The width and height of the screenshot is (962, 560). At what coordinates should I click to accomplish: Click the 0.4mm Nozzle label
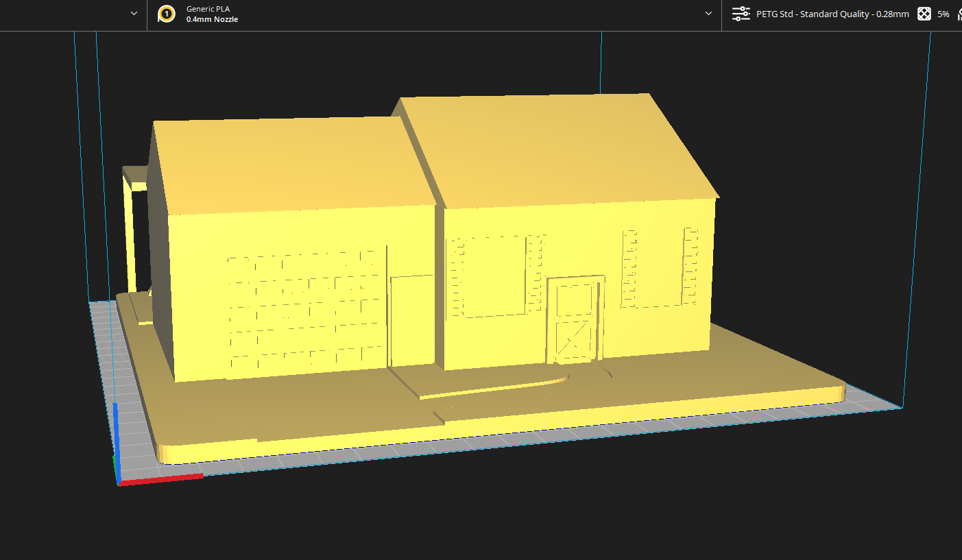pyautogui.click(x=212, y=19)
